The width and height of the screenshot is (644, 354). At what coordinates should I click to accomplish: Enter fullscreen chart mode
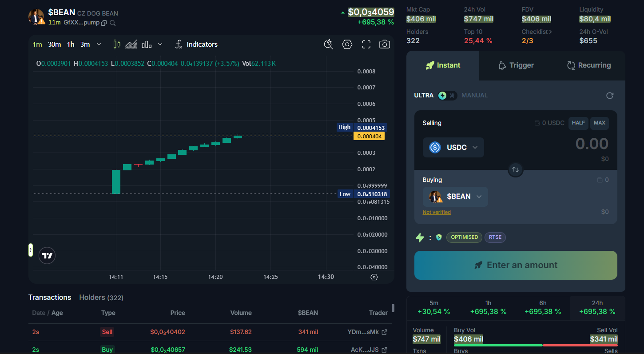[x=366, y=44]
